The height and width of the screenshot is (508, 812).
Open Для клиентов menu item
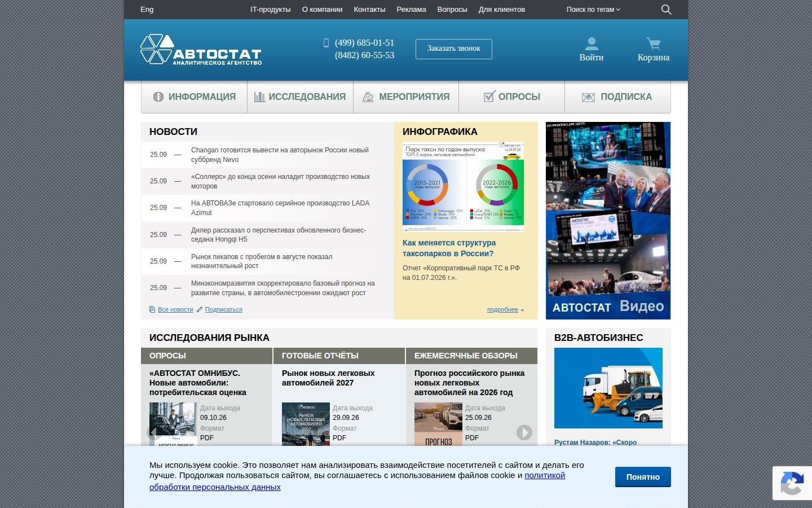tap(502, 10)
